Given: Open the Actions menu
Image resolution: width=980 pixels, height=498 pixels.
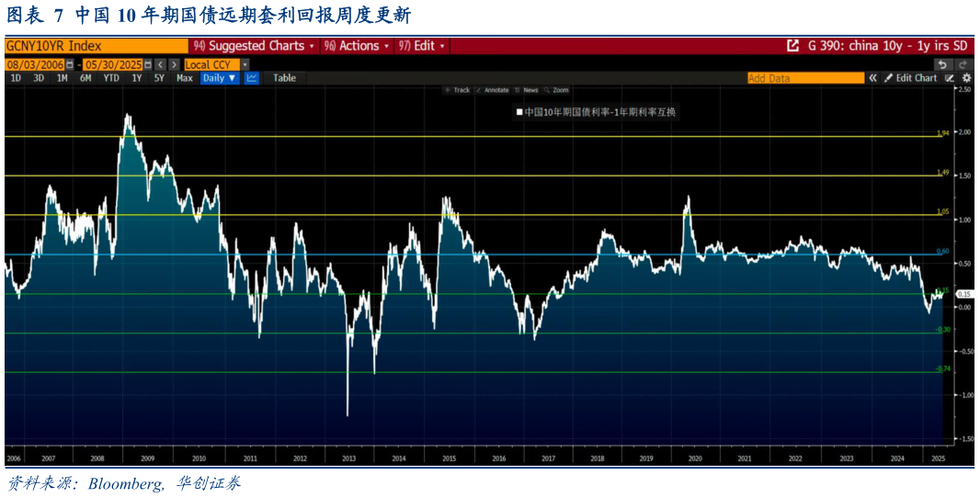Looking at the screenshot, I should click(x=356, y=46).
